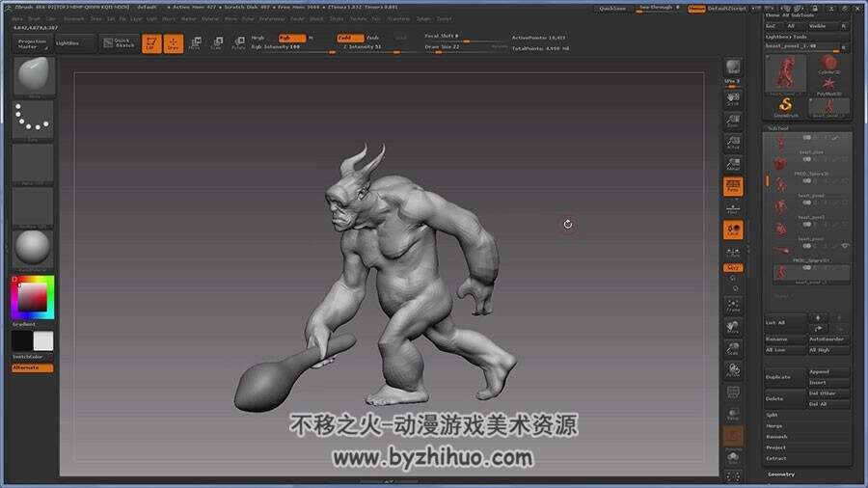Toggle Perspective view button
The width and height of the screenshot is (868, 488).
tap(733, 186)
